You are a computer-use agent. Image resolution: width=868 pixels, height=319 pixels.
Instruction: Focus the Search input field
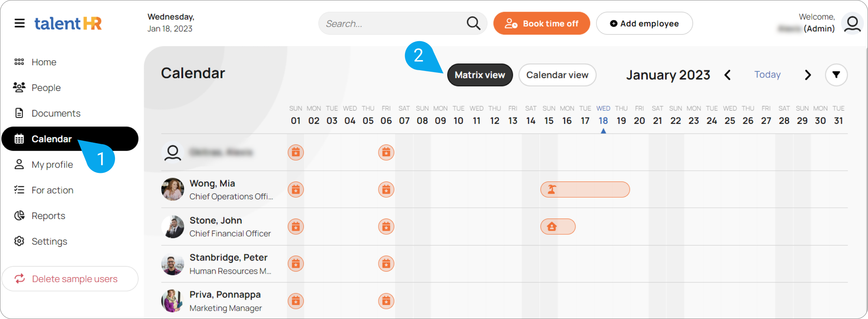392,23
